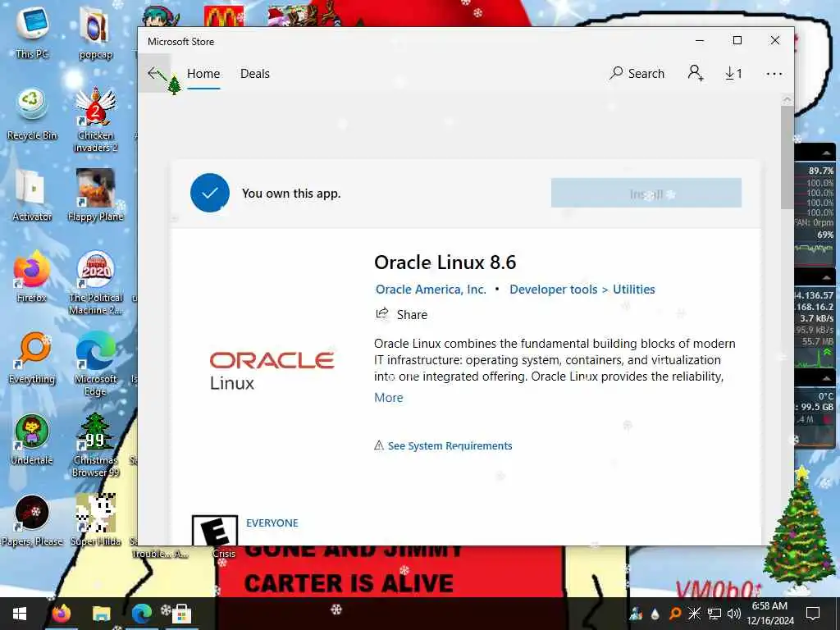Click the Install button

pyautogui.click(x=646, y=194)
